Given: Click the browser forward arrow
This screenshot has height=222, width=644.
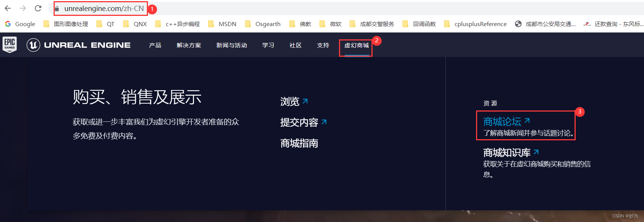Looking at the screenshot, I should (x=23, y=8).
